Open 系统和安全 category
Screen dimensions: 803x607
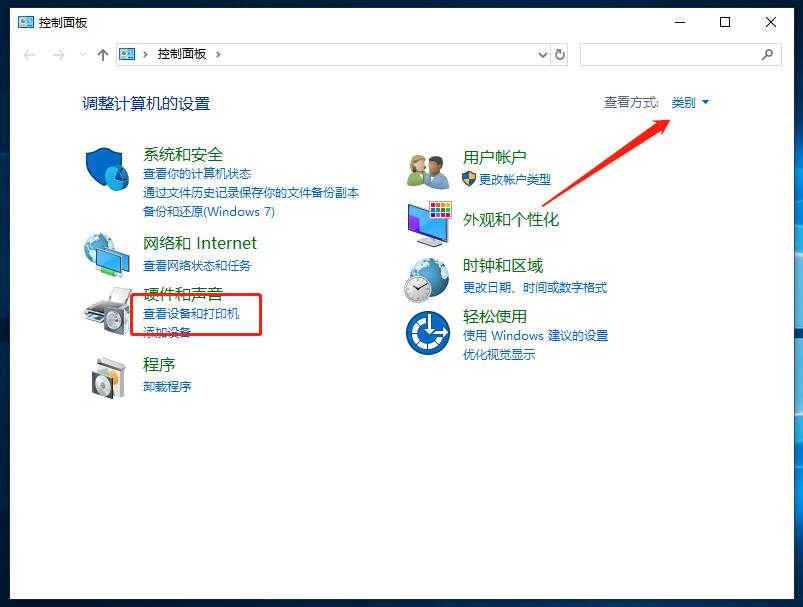click(183, 154)
